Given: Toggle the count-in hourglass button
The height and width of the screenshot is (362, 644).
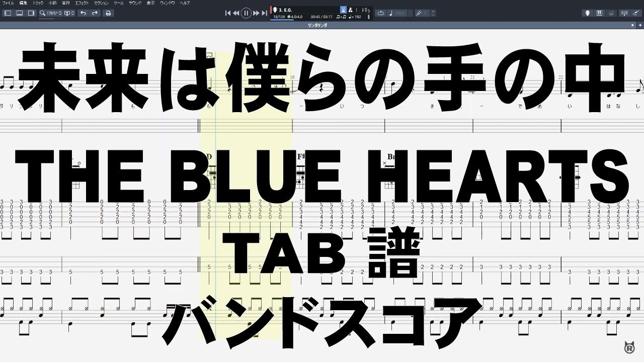Looking at the screenshot, I should click(344, 10).
